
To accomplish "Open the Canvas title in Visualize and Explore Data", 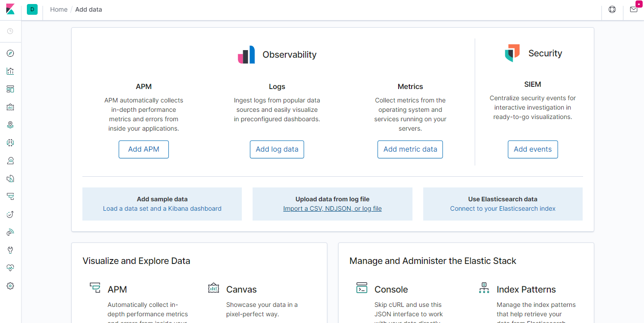I will 241,289.
